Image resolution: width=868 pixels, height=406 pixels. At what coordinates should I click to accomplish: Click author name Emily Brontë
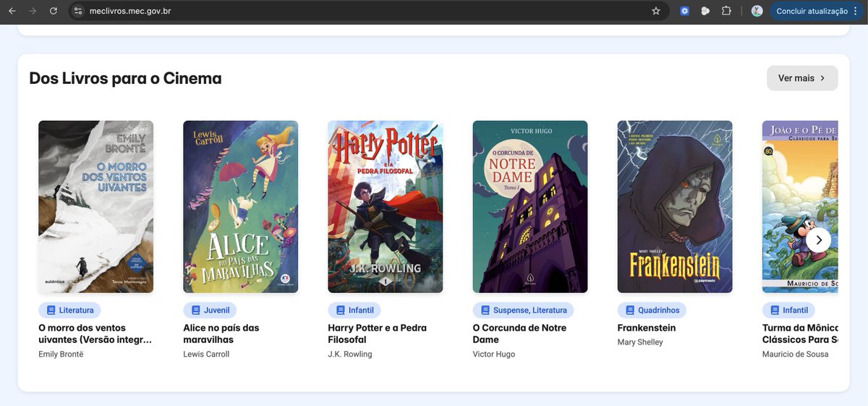61,355
